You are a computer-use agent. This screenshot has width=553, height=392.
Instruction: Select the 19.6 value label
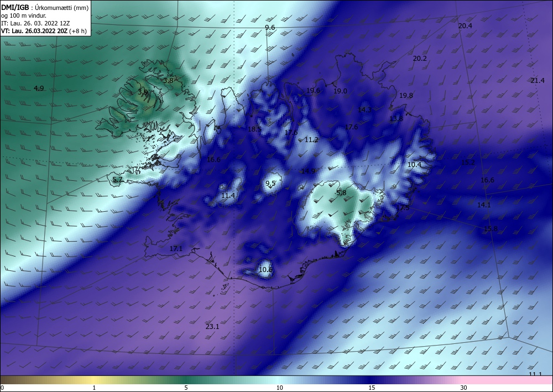tap(313, 91)
